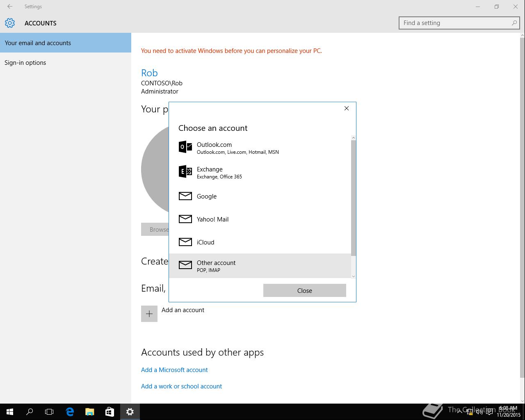The height and width of the screenshot is (420, 525).
Task: Click the Settings gear on the taskbar
Action: tap(130, 412)
